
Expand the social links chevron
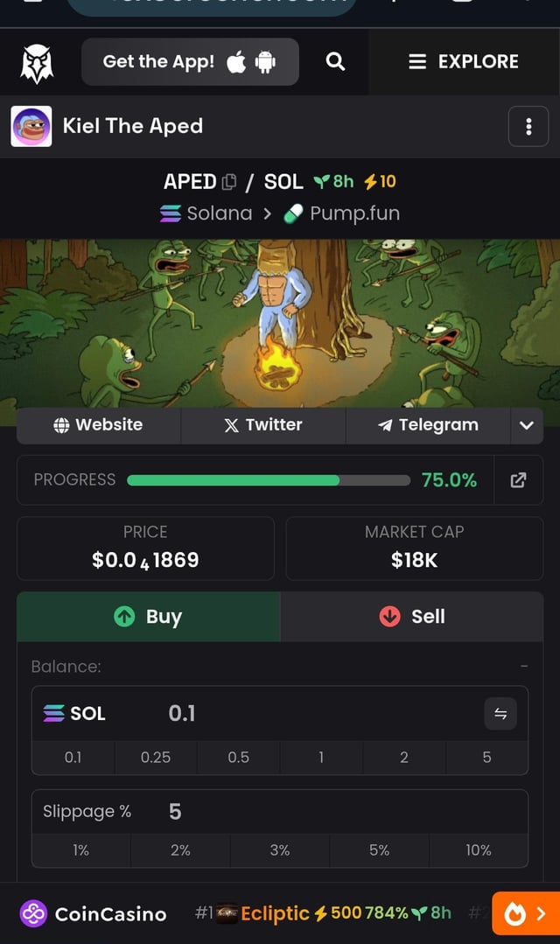(x=526, y=425)
